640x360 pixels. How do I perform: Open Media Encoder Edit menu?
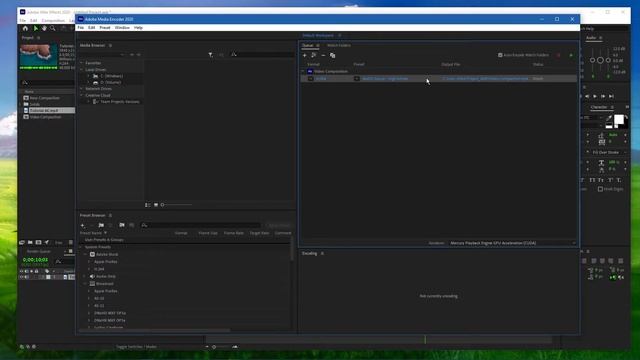(91, 28)
